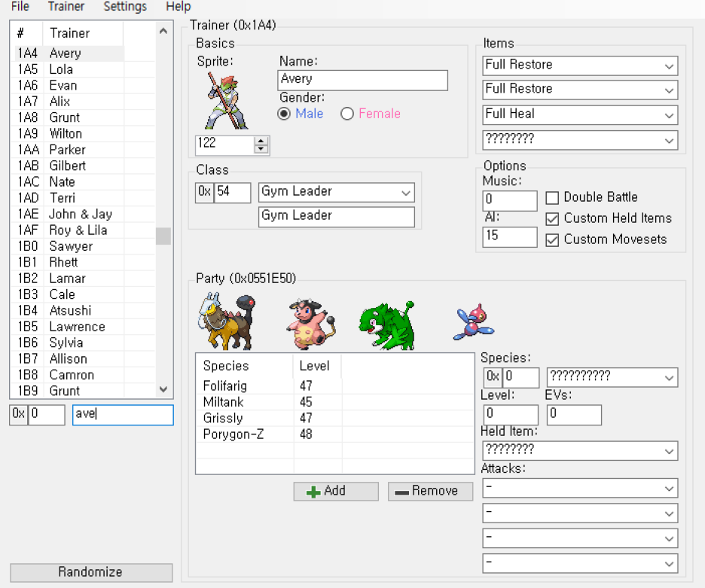Open the Full Heal item dropdown
This screenshot has height=588, width=705.
pos(669,115)
